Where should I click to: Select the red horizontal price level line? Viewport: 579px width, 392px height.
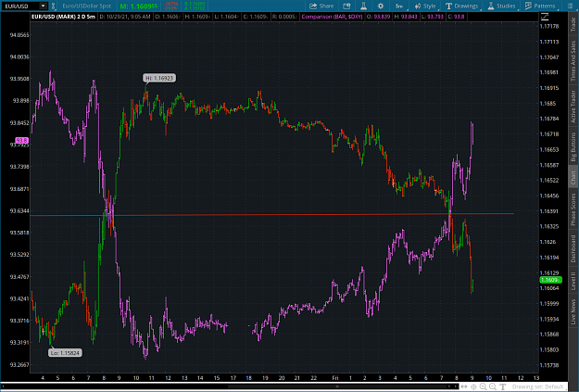[271, 214]
